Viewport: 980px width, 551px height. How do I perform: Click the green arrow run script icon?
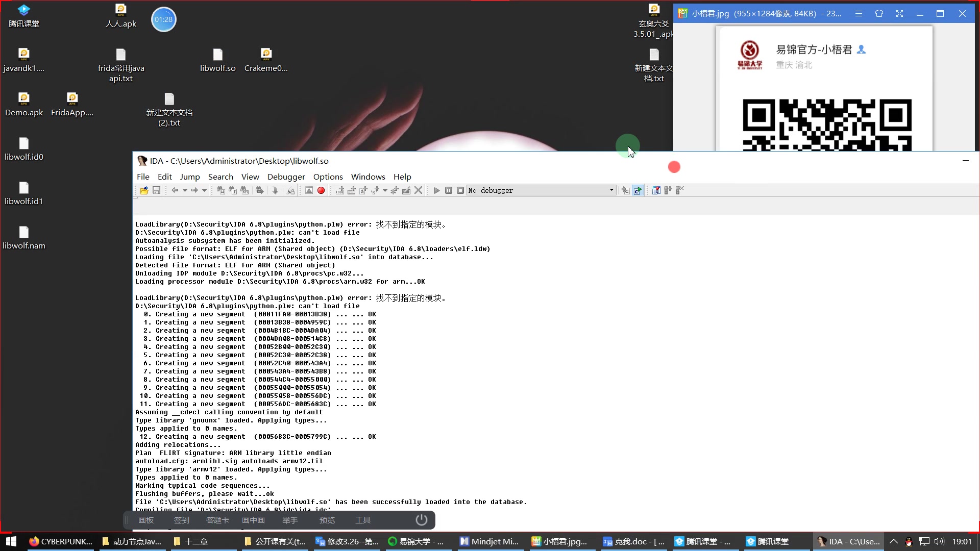pos(638,190)
